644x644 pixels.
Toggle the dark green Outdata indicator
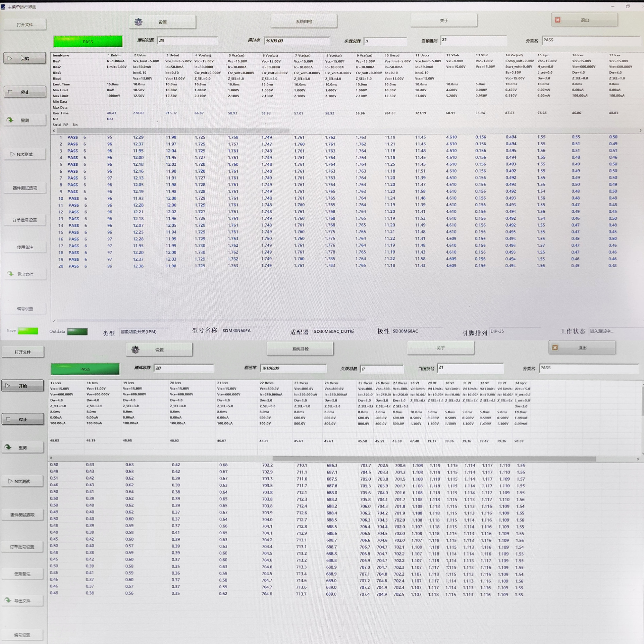point(77,332)
